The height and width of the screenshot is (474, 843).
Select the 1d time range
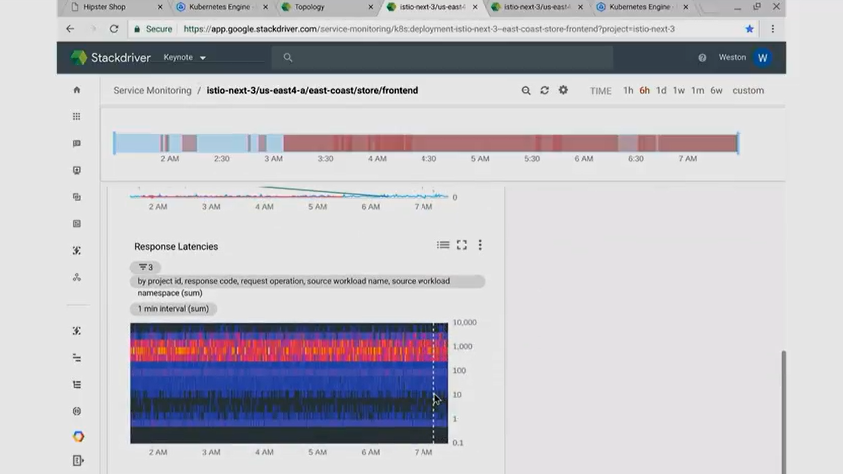click(661, 91)
